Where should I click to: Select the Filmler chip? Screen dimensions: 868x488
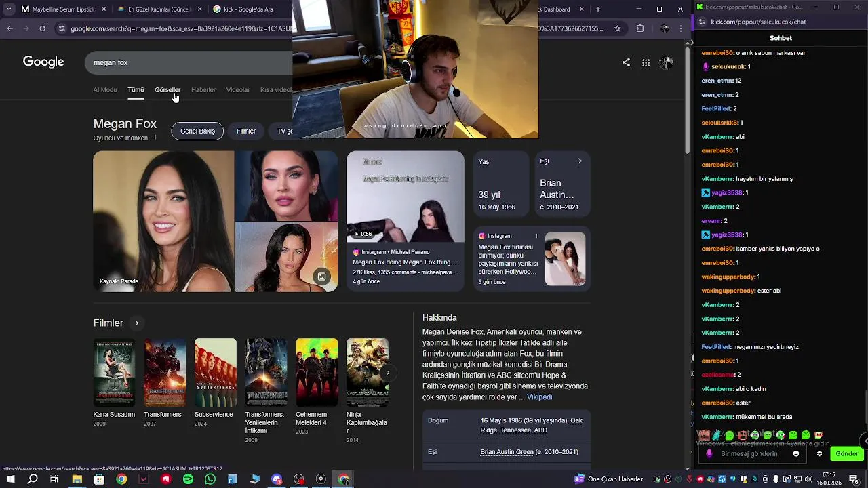click(x=246, y=131)
